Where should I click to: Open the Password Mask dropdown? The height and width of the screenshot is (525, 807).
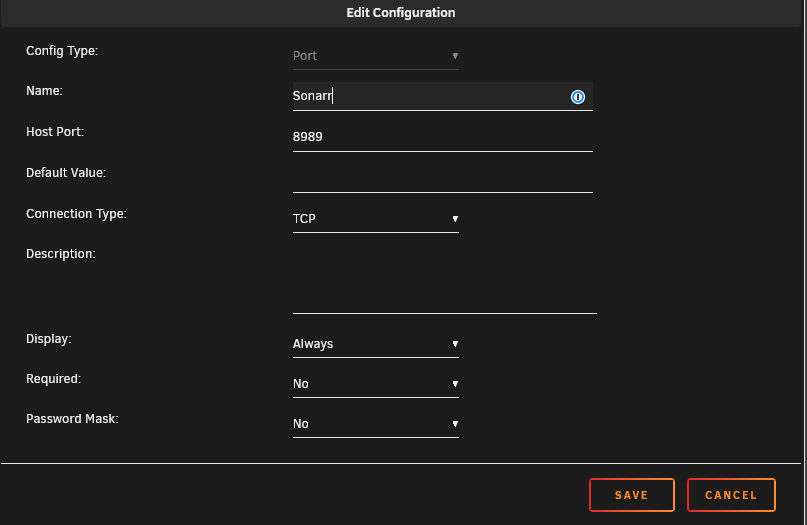(x=376, y=424)
